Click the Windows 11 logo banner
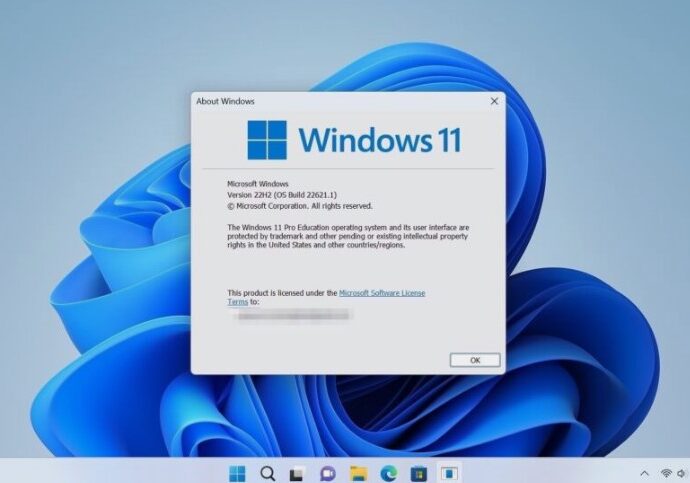This screenshot has height=483, width=690. (354, 140)
